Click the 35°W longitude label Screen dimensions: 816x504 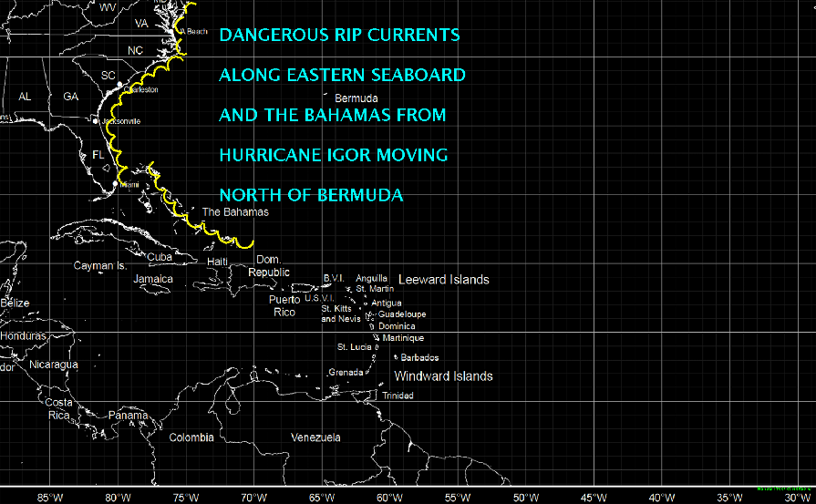coord(729,498)
